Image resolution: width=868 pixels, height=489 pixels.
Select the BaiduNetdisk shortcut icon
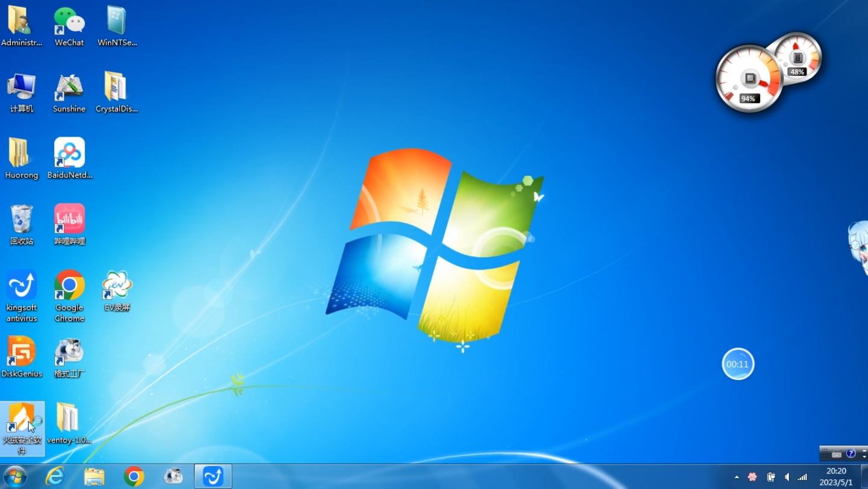tap(69, 159)
